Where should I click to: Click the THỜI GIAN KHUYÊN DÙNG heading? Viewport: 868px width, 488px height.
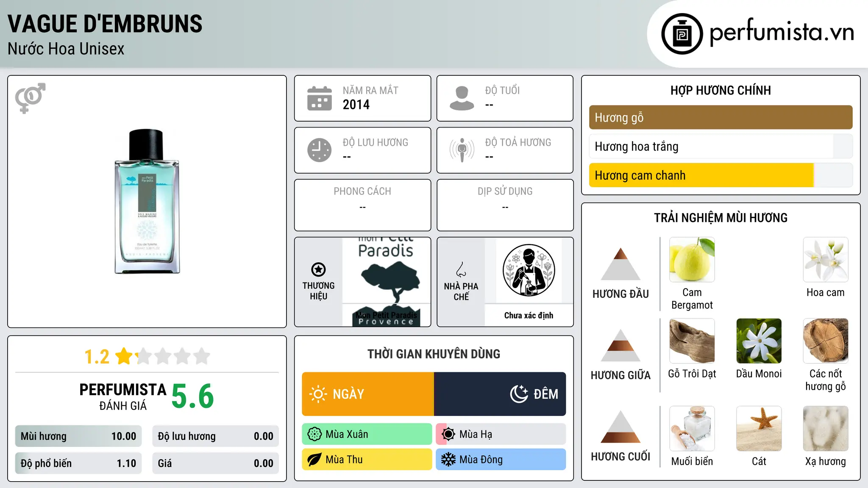(434, 354)
